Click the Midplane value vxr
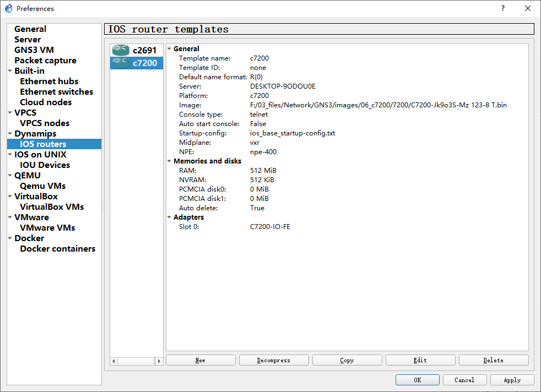 (x=255, y=143)
